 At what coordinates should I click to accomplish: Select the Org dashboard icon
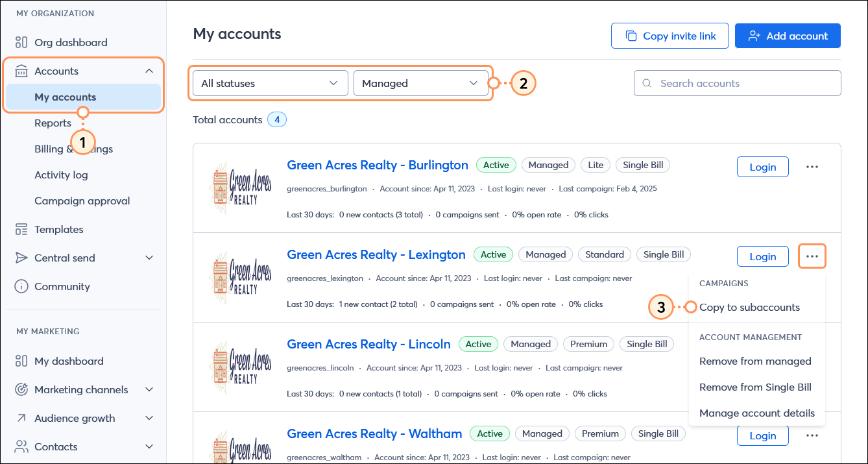click(20, 42)
